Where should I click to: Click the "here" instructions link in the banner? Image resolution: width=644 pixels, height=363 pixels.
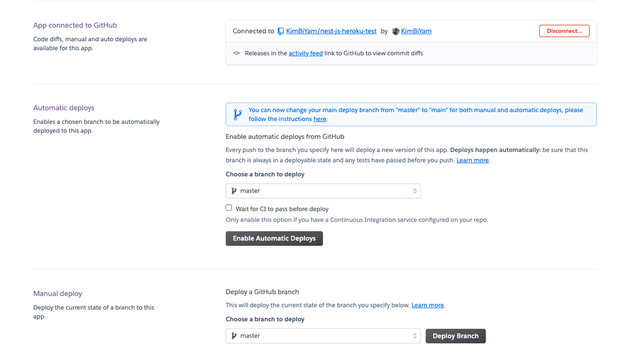point(319,119)
